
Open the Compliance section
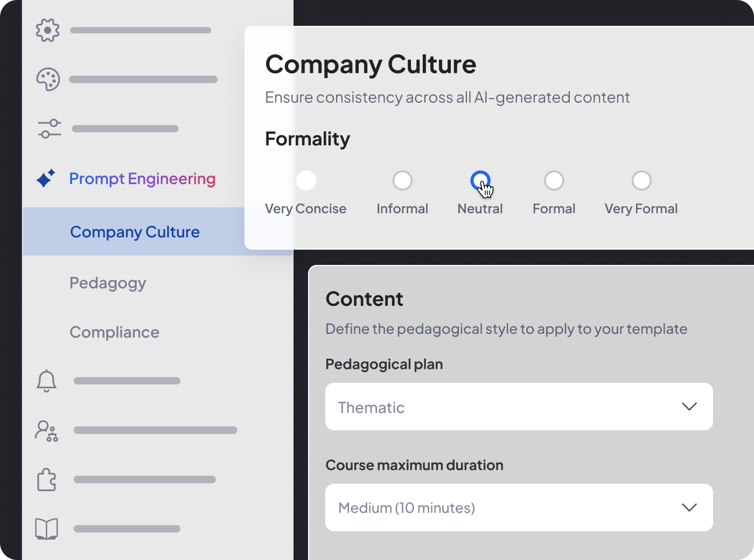[114, 332]
